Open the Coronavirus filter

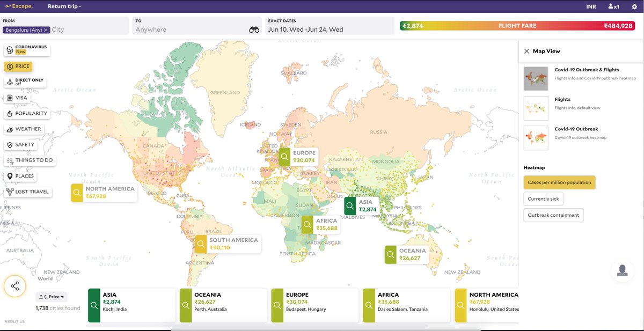tap(26, 49)
